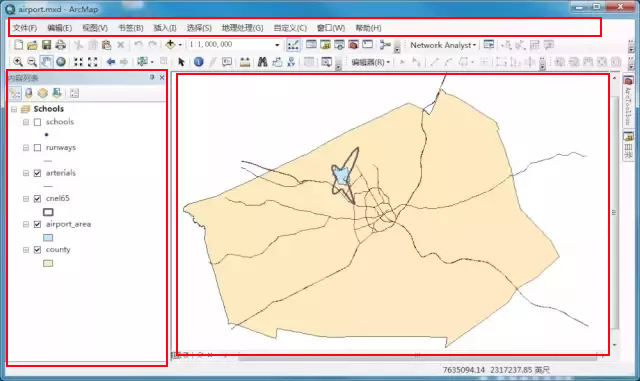Open the 书签(B) menu
This screenshot has height=381, width=640.
coord(131,28)
